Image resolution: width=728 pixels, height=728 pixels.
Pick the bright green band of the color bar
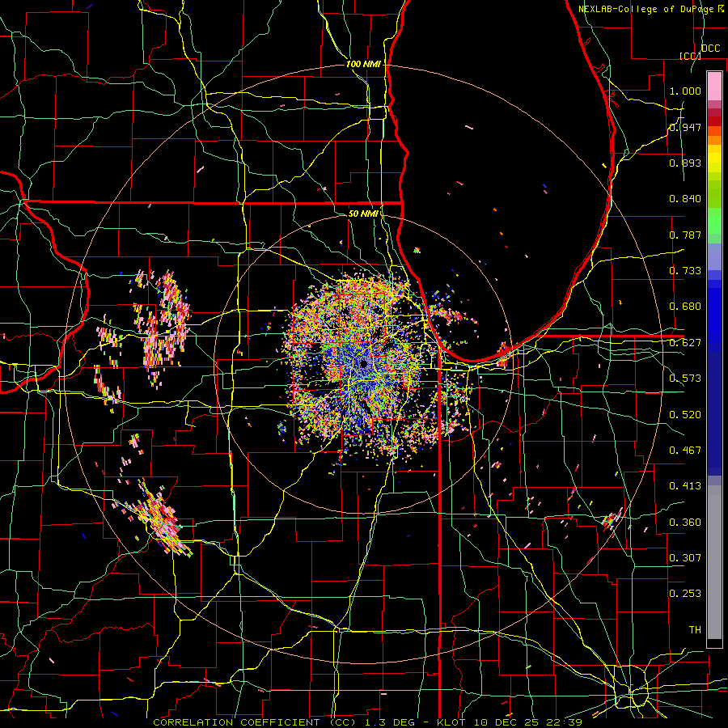pyautogui.click(x=714, y=221)
